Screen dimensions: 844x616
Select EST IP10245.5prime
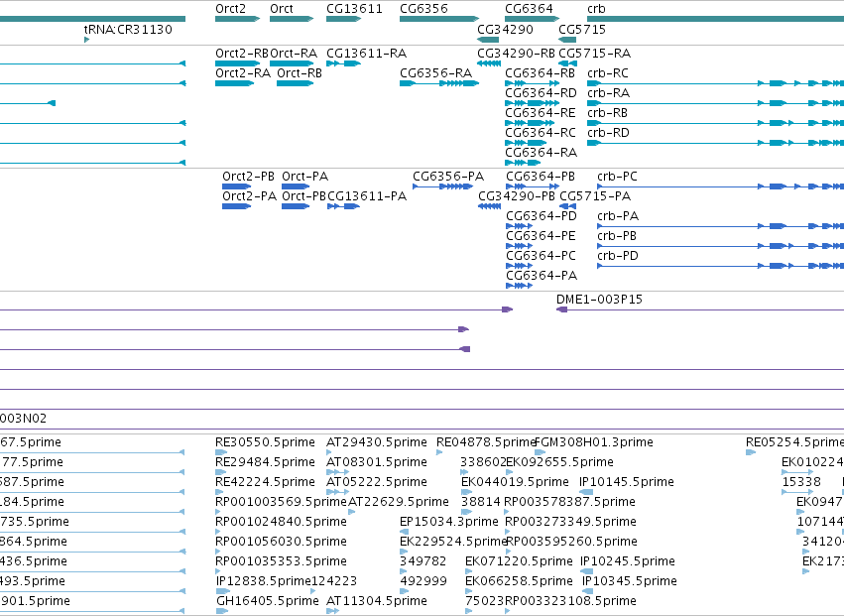coord(627,561)
